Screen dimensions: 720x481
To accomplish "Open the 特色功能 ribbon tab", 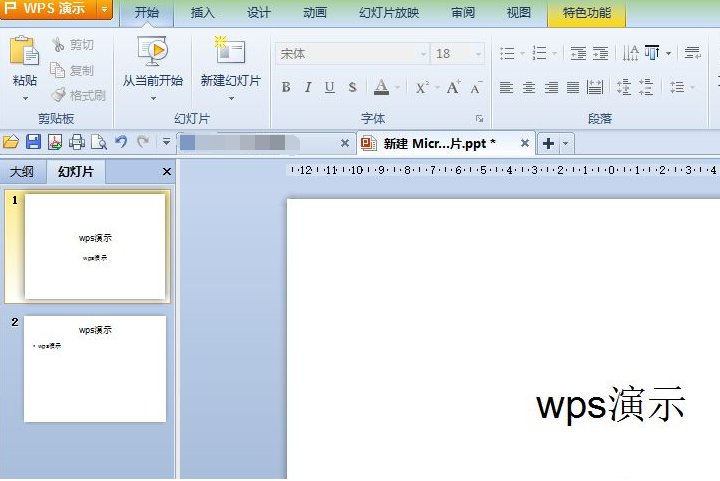I will point(586,12).
